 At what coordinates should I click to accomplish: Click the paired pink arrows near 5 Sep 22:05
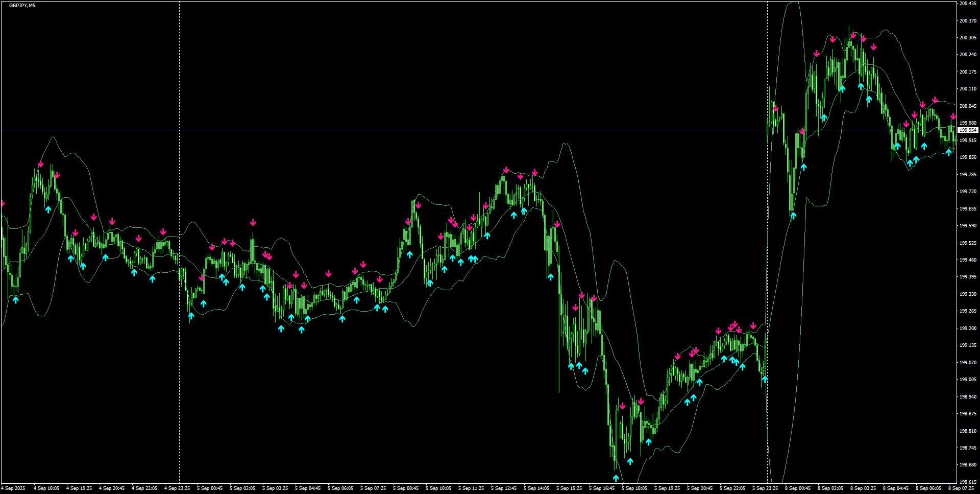[x=734, y=325]
